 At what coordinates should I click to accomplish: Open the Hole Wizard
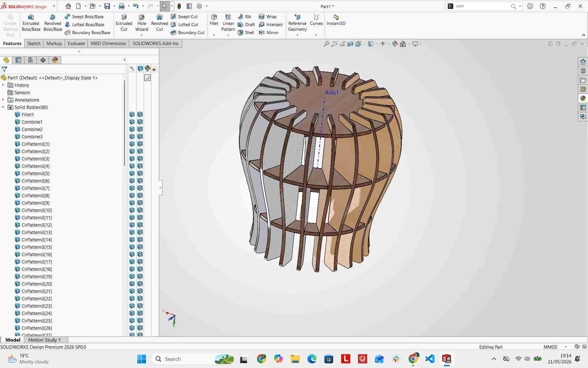pyautogui.click(x=141, y=23)
